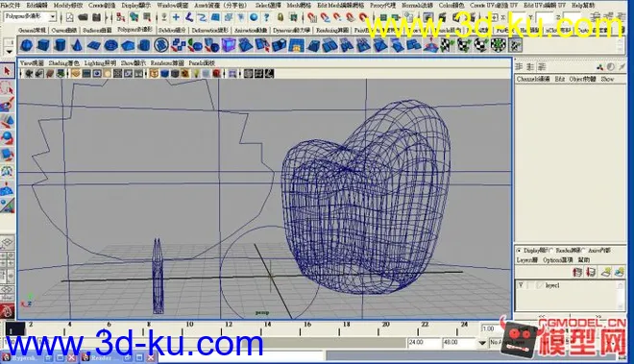Select the polygon torus shelf icon

(110, 45)
